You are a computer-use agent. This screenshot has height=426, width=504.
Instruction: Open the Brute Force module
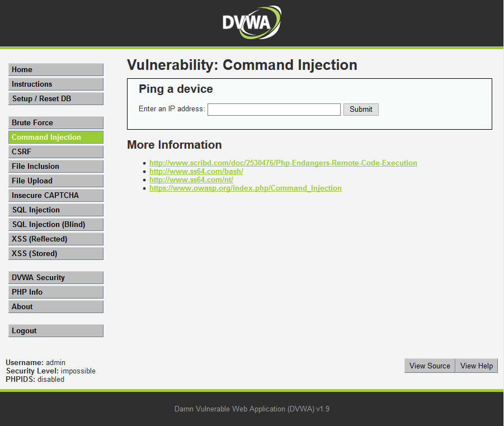(x=55, y=122)
